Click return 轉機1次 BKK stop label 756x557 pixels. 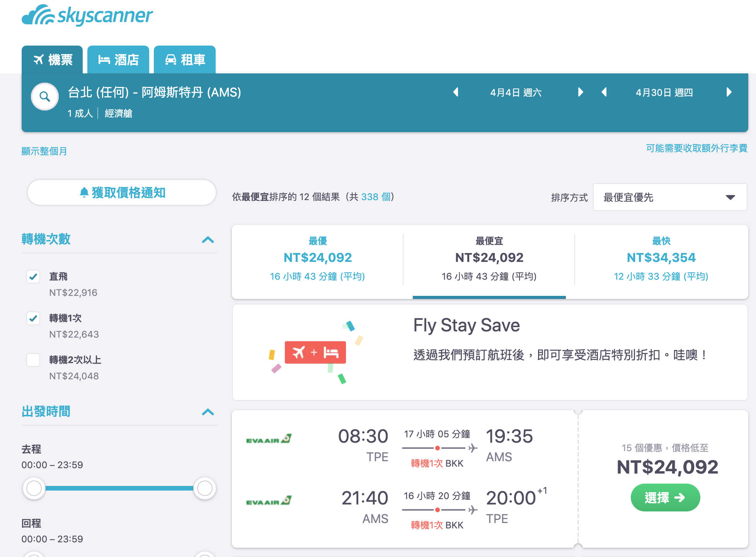(x=437, y=525)
